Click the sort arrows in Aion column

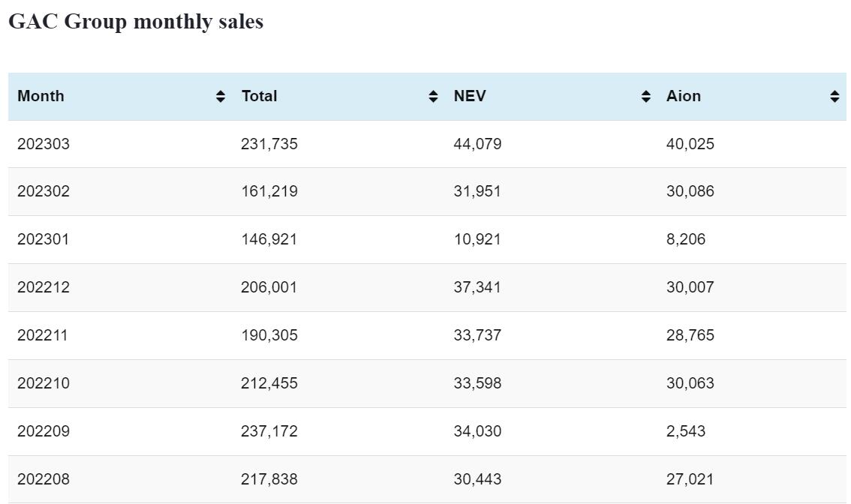pos(834,96)
